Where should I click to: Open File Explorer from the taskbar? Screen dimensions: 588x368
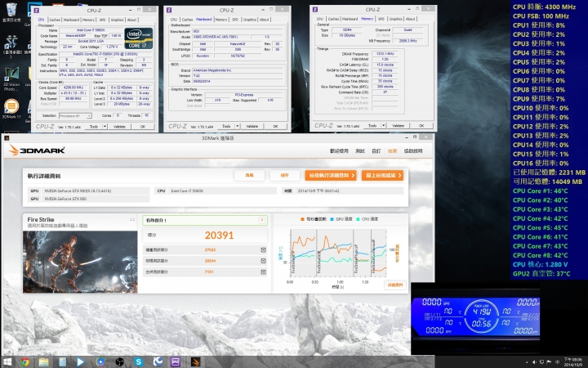click(43, 362)
